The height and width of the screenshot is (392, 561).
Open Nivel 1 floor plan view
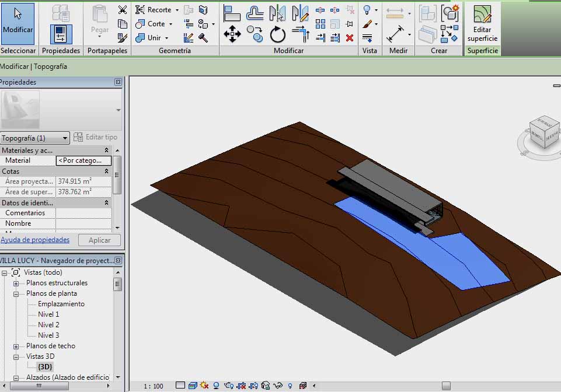point(48,314)
